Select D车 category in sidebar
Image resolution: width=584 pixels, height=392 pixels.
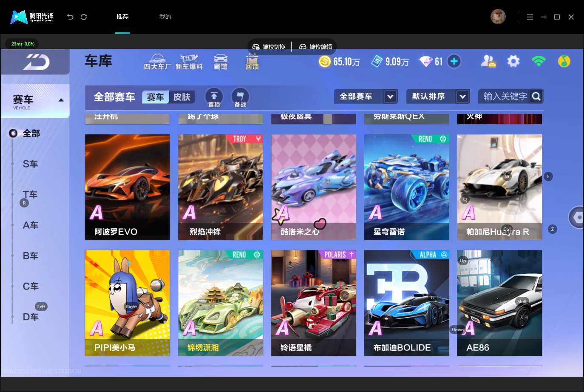(30, 317)
